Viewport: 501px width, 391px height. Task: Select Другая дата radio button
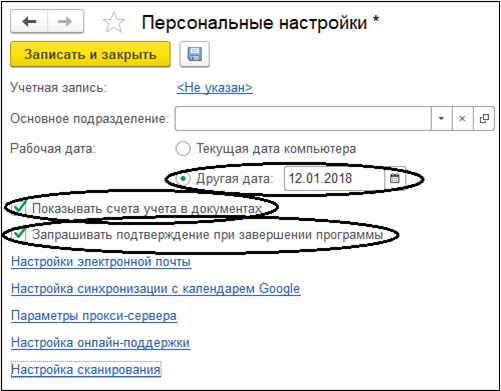click(x=183, y=179)
